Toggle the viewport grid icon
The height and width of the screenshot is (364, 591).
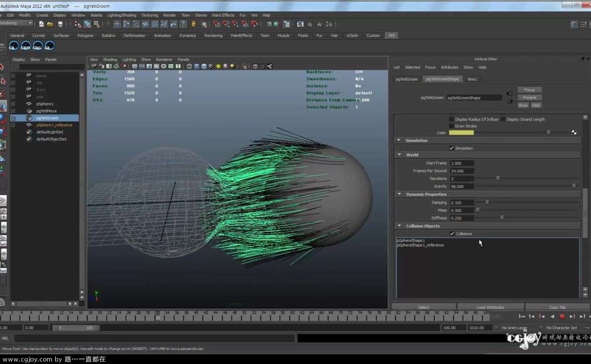click(x=134, y=66)
